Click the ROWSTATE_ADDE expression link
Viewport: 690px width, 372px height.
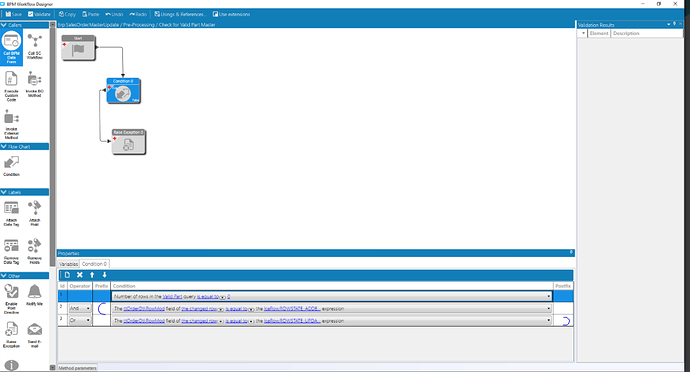click(x=292, y=309)
